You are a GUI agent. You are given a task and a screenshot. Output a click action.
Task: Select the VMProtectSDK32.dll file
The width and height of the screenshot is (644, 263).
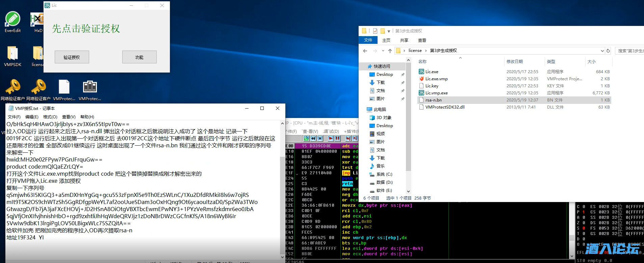click(x=514, y=107)
